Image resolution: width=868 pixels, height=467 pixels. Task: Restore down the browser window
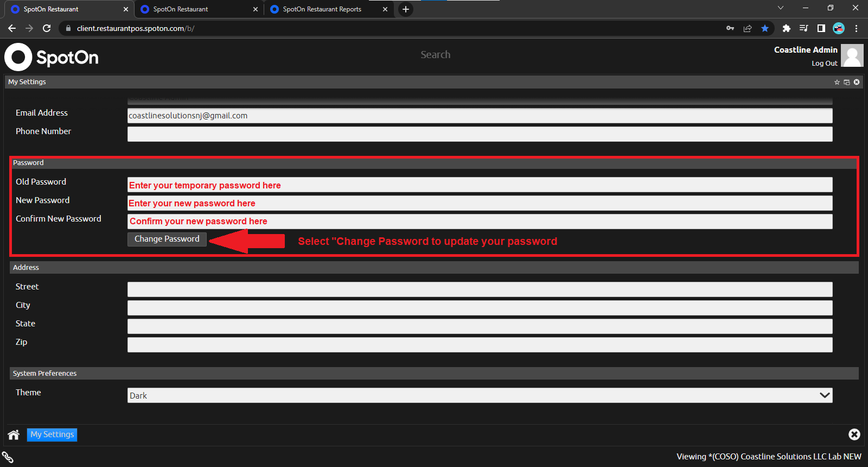coord(831,8)
